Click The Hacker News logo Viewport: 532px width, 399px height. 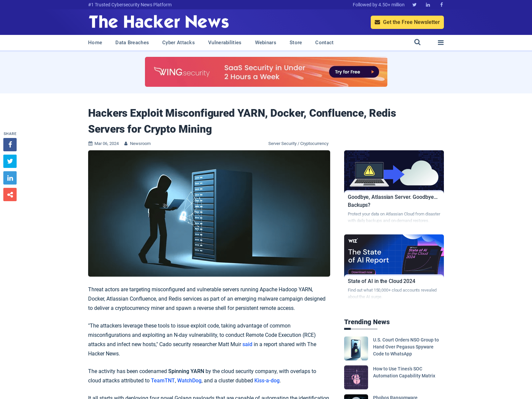point(159,22)
